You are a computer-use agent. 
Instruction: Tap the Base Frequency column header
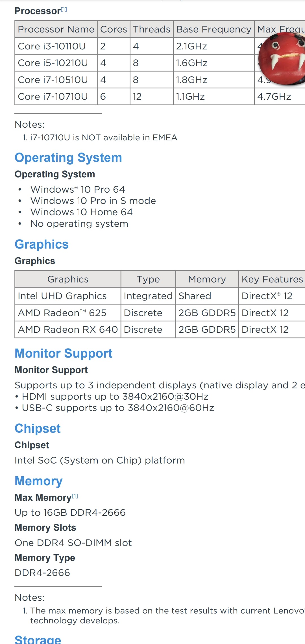[213, 29]
